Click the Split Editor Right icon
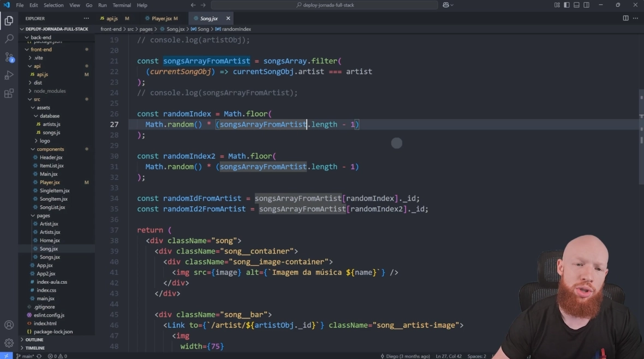644x359 pixels. (x=625, y=18)
